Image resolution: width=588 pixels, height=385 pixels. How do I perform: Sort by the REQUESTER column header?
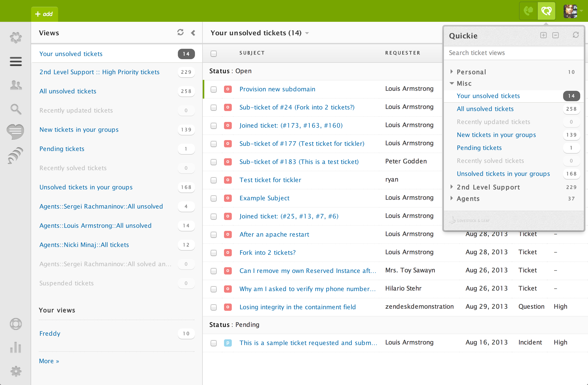click(x=403, y=53)
